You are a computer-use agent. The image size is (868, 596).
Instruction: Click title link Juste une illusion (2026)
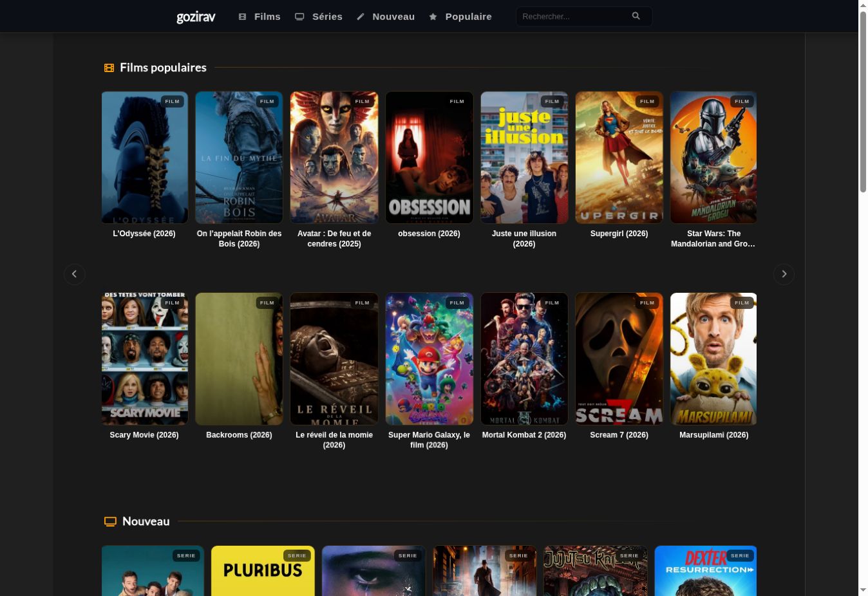[x=524, y=239]
